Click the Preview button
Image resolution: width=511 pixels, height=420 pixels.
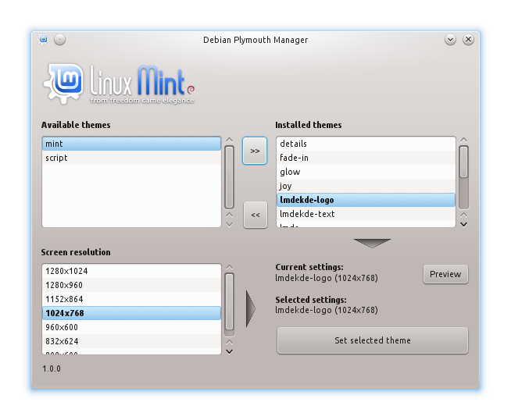[x=445, y=274]
